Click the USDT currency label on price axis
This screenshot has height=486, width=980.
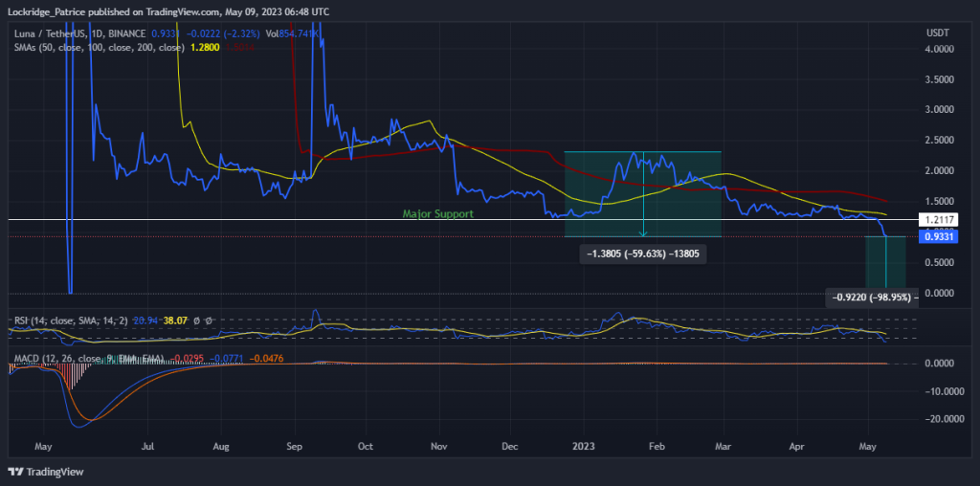936,33
